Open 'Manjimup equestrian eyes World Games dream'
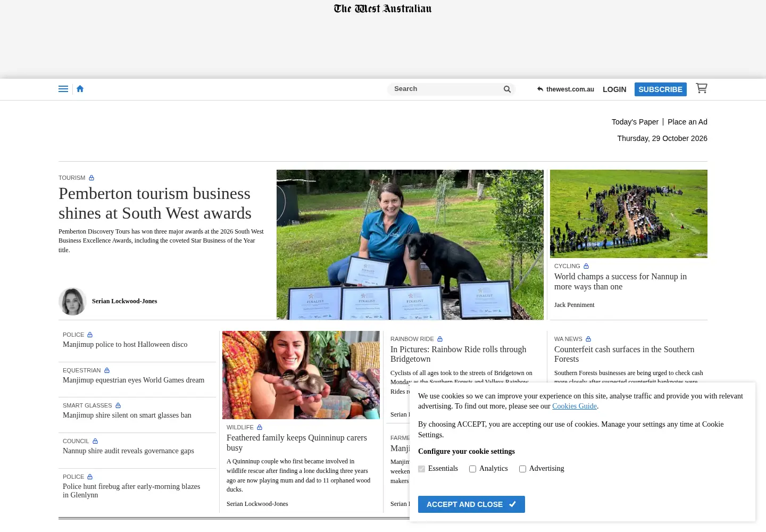The width and height of the screenshot is (766, 532). (x=134, y=380)
